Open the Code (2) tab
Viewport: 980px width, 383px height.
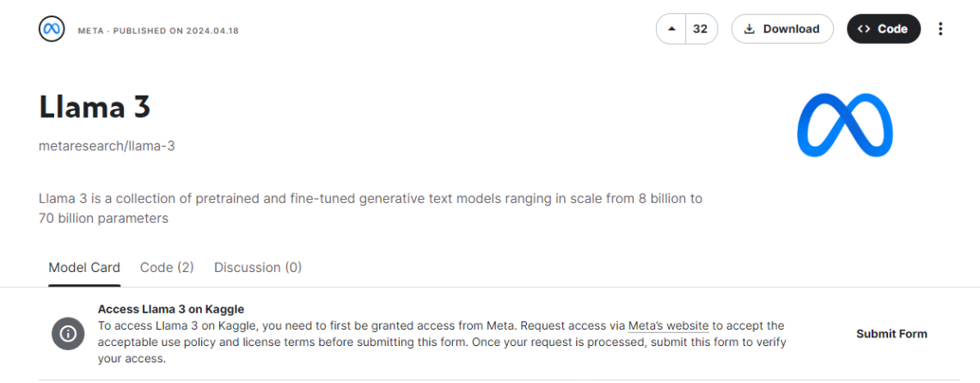pyautogui.click(x=167, y=268)
